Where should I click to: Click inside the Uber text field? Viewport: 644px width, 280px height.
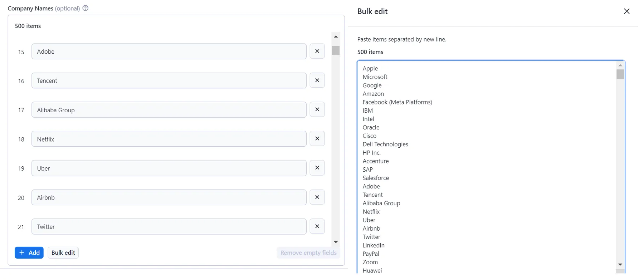click(x=169, y=168)
